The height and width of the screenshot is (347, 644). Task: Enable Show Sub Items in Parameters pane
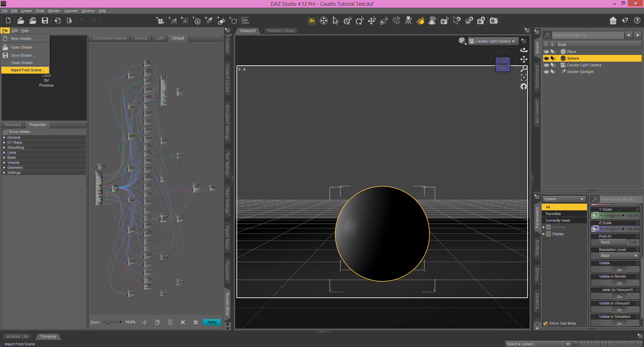point(545,323)
